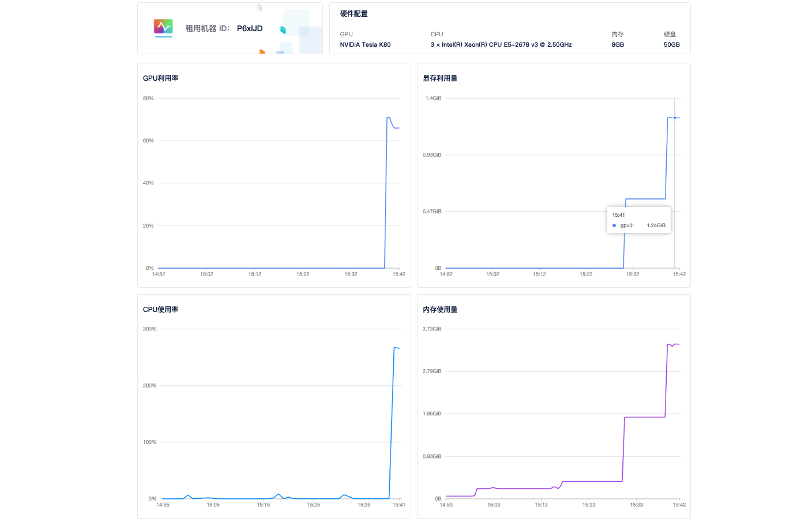Viewport: 812px width, 519px height.
Task: Click the 8GB memory value
Action: click(x=618, y=44)
